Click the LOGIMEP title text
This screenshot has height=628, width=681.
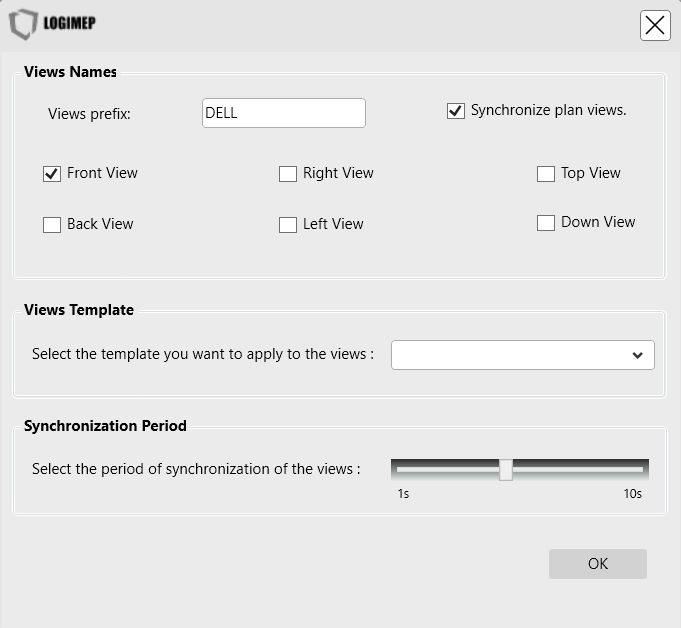point(70,23)
